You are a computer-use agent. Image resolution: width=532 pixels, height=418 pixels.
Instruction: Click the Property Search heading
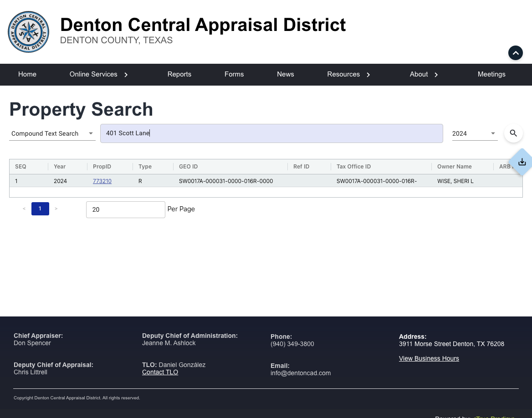click(81, 109)
